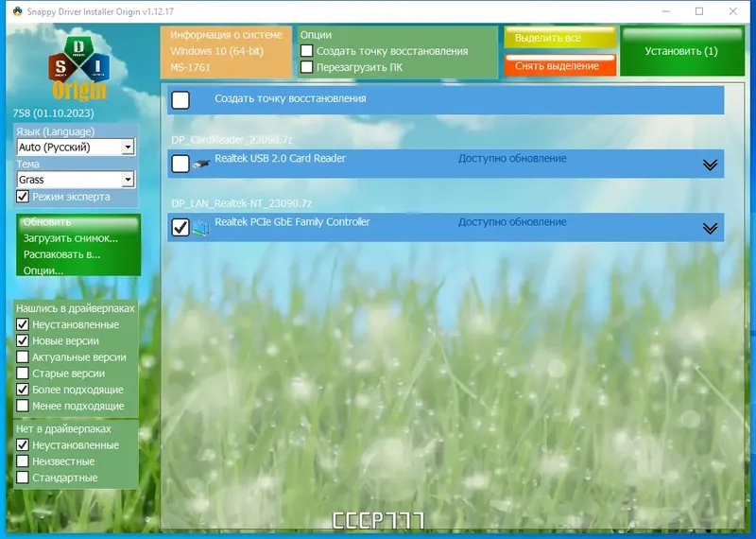Click DP_LAN_Realtek-NT_23090.7z pack name
Viewport: 756px width, 539px height.
click(242, 203)
